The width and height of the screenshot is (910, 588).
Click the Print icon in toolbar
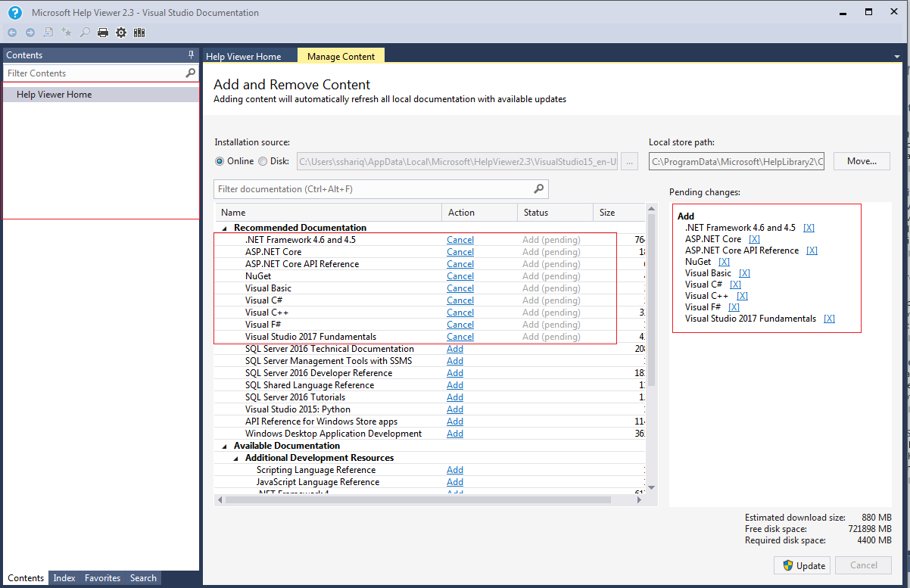tap(103, 33)
